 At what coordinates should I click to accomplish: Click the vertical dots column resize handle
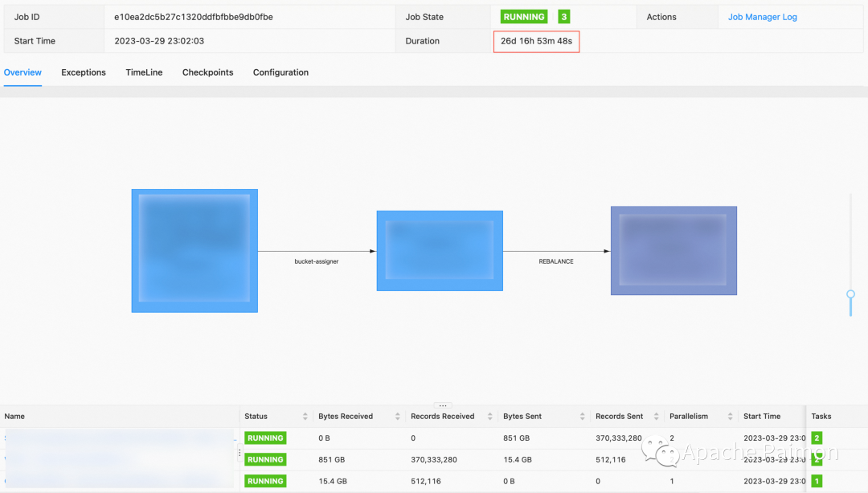coord(240,453)
